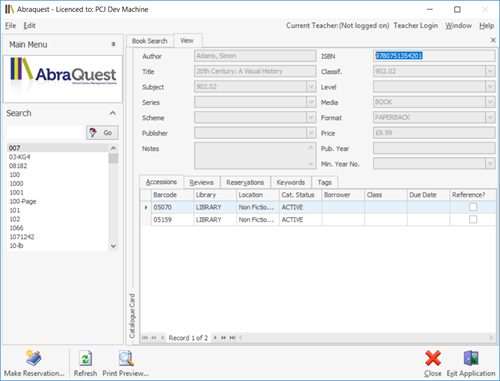Open the Edit menu
The width and height of the screenshot is (500, 381).
tap(29, 25)
